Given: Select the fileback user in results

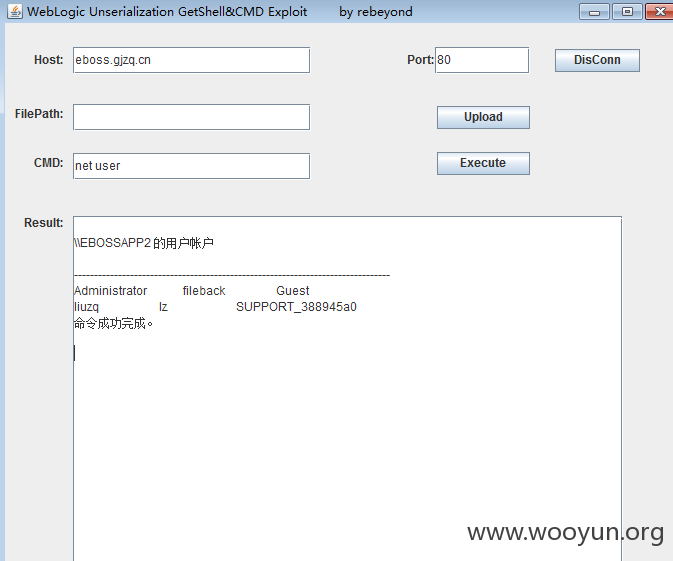Looking at the screenshot, I should (204, 291).
